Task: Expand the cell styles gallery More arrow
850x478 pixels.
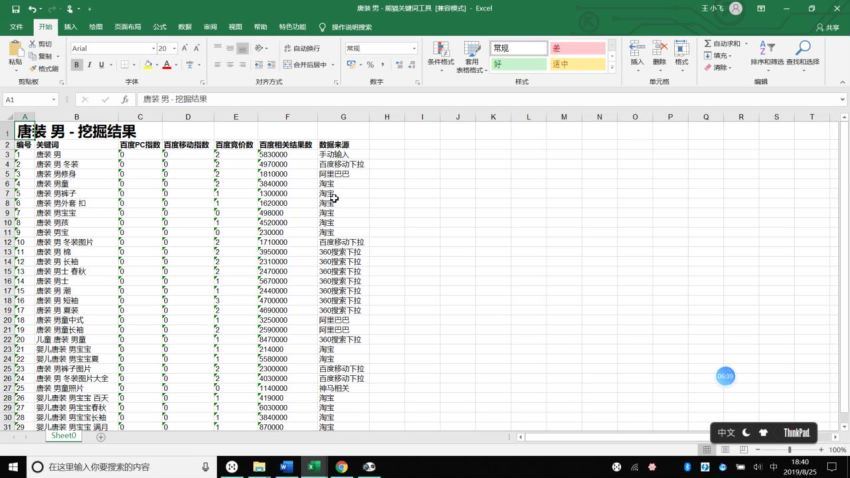Action: [x=611, y=68]
